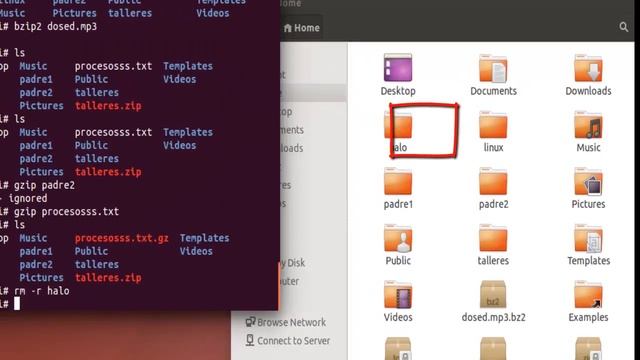
Task: Click 'bzip2 dosed.mp3' command in terminal
Action: pos(56,27)
